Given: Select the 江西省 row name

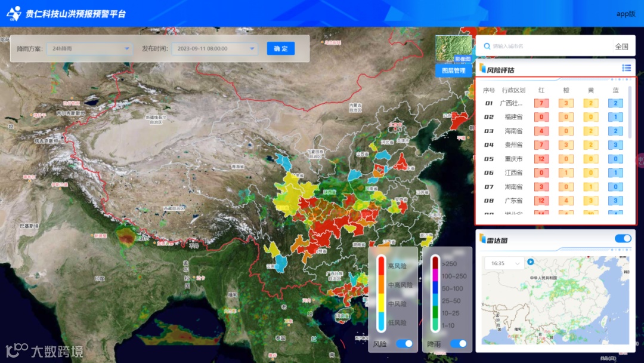Looking at the screenshot, I should pos(513,173).
